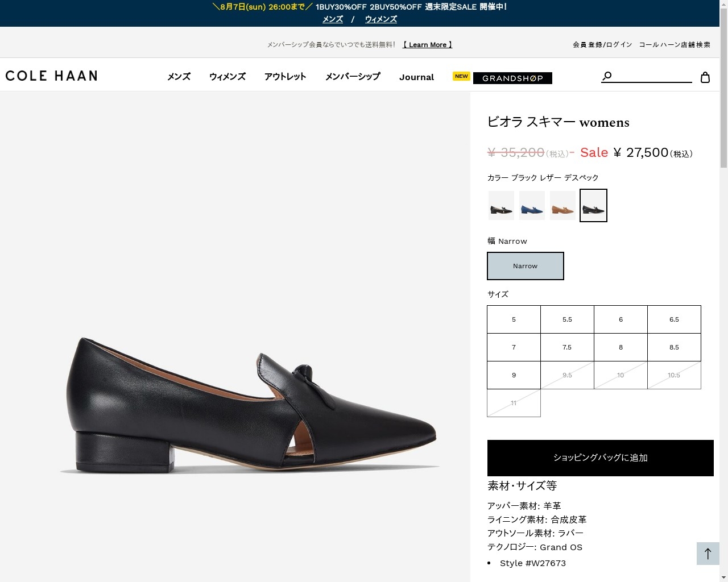728x582 pixels.
Task: Click the 素材・サイズ等 heading
Action: coord(522,486)
